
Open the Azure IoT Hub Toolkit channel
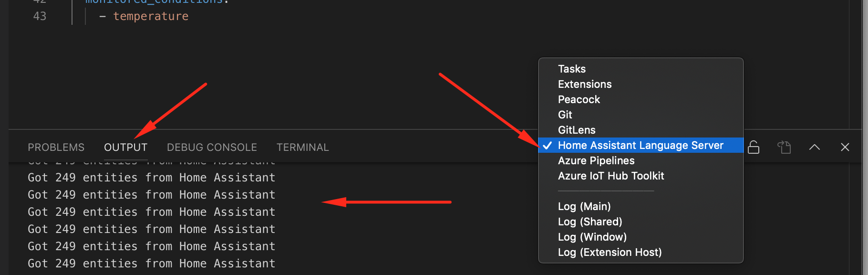point(611,176)
